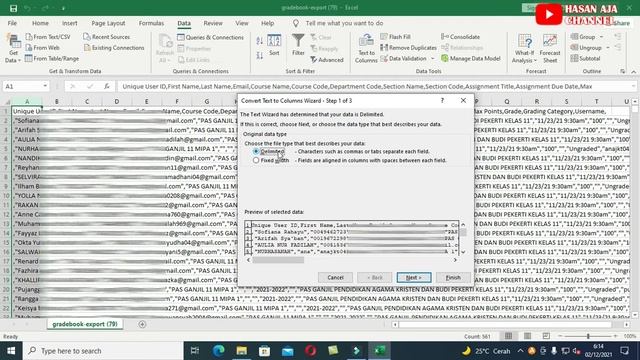Open Consolidate tool
Image resolution: width=640 pixels, height=360 pixels.
click(460, 37)
